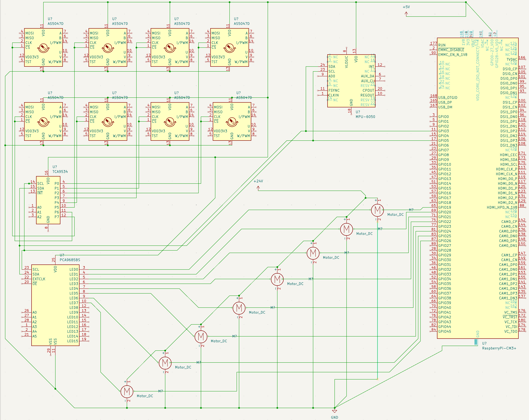This screenshot has height=420, width=529.
Task: Select the VC_TRST pin label
Action: click(x=510, y=317)
